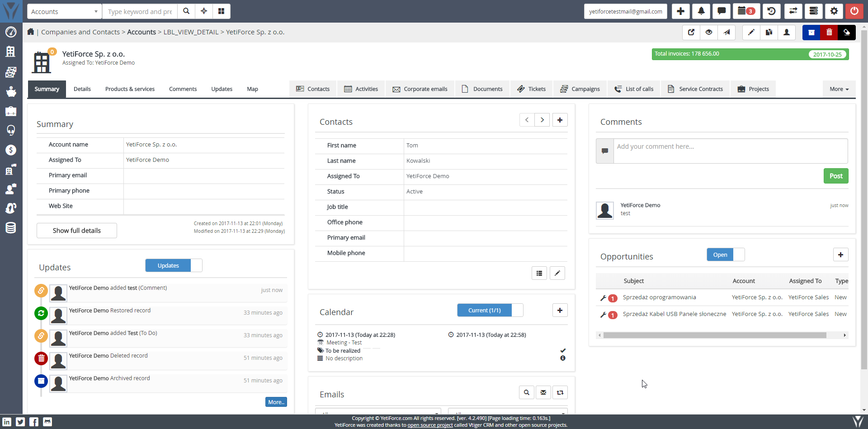Refresh the Emails widget

click(560, 392)
